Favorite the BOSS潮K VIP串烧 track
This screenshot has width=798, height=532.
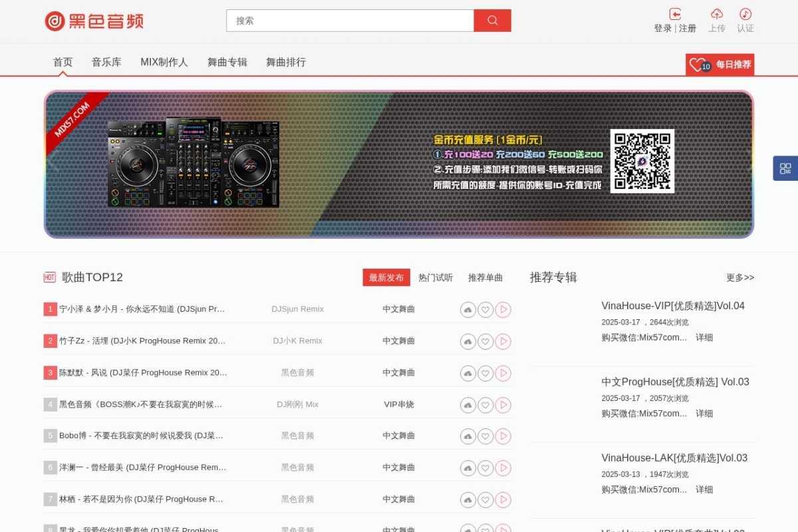[x=485, y=405]
